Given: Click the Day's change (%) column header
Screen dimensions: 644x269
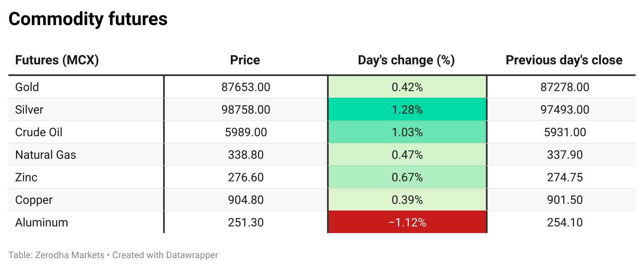Looking at the screenshot, I should click(406, 60).
